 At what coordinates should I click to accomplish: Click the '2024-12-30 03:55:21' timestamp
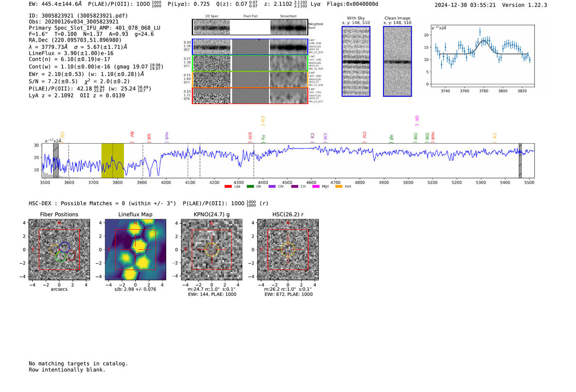pyautogui.click(x=465, y=5)
